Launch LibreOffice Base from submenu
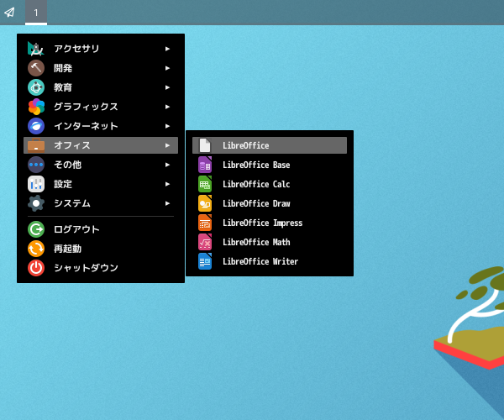Screen dimensions: 504x420 coord(270,165)
